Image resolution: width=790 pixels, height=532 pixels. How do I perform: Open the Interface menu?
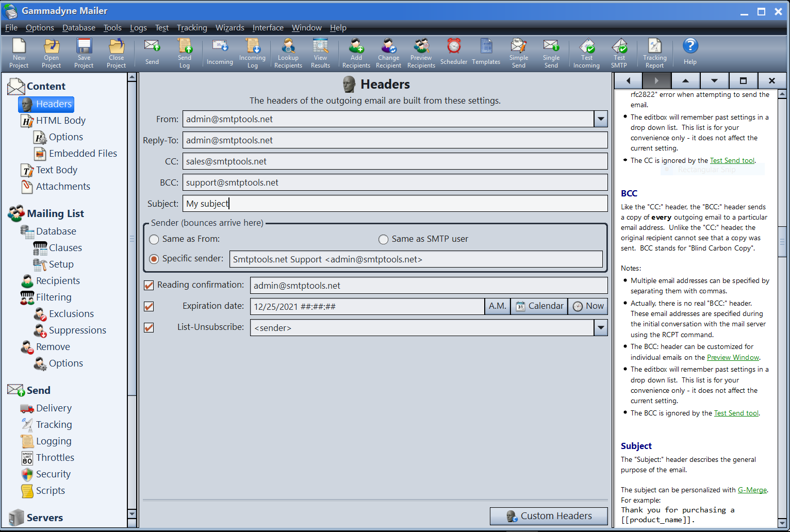pos(268,28)
